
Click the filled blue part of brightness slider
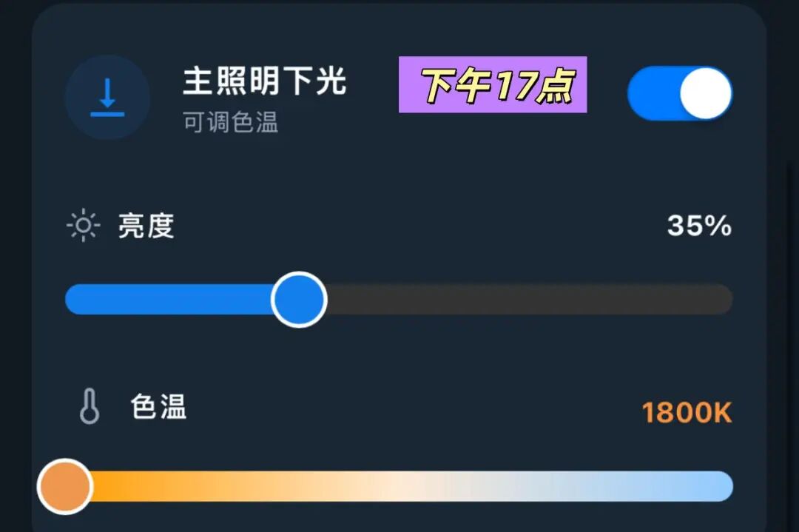coord(168,300)
